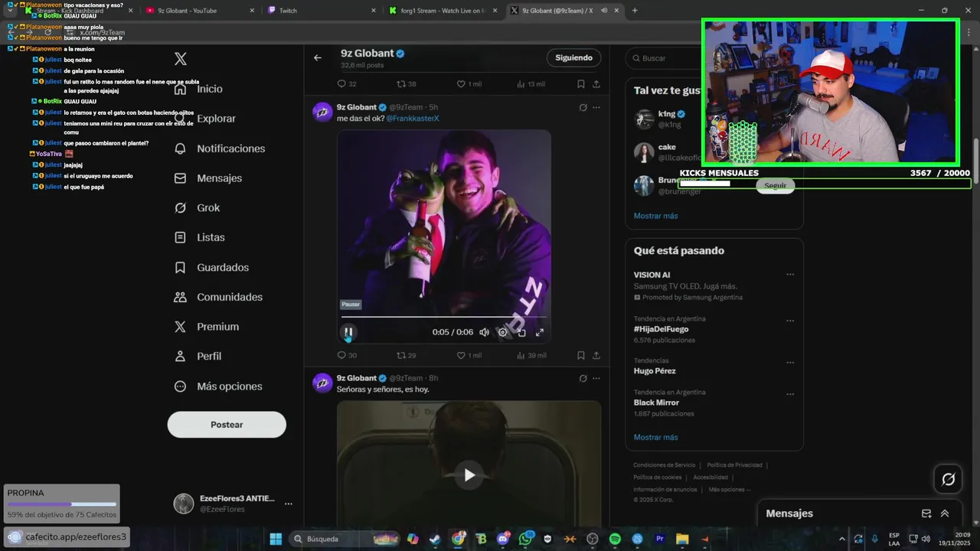Open WhatsApp from the taskbar
980x551 pixels.
pos(525,539)
